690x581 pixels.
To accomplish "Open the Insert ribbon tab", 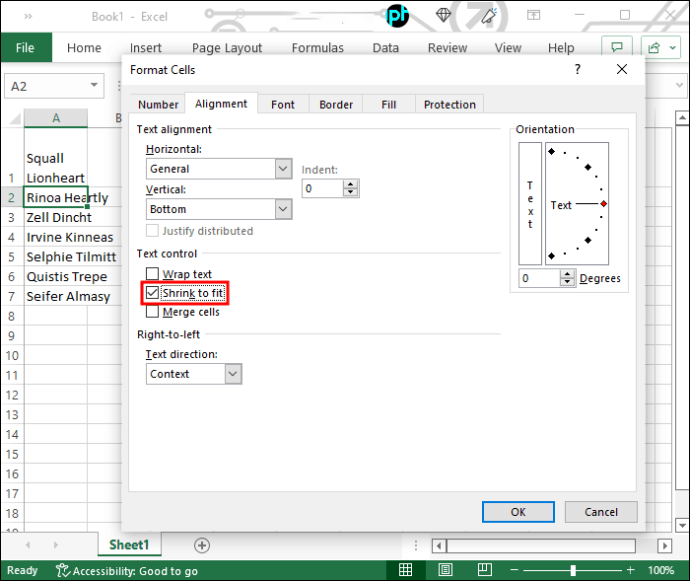I will (146, 48).
